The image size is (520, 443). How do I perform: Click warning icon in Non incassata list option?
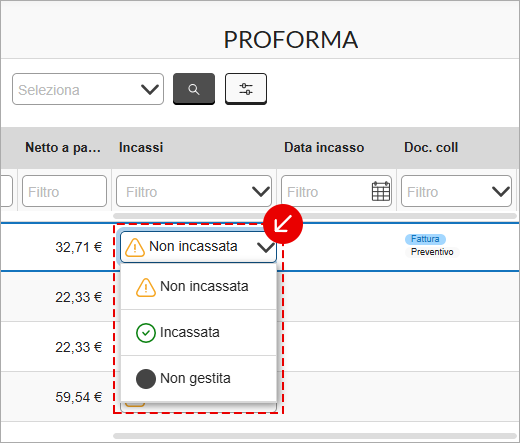click(x=146, y=287)
